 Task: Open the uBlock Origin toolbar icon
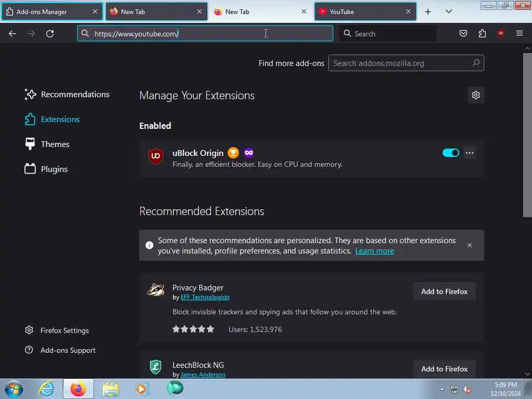point(500,33)
